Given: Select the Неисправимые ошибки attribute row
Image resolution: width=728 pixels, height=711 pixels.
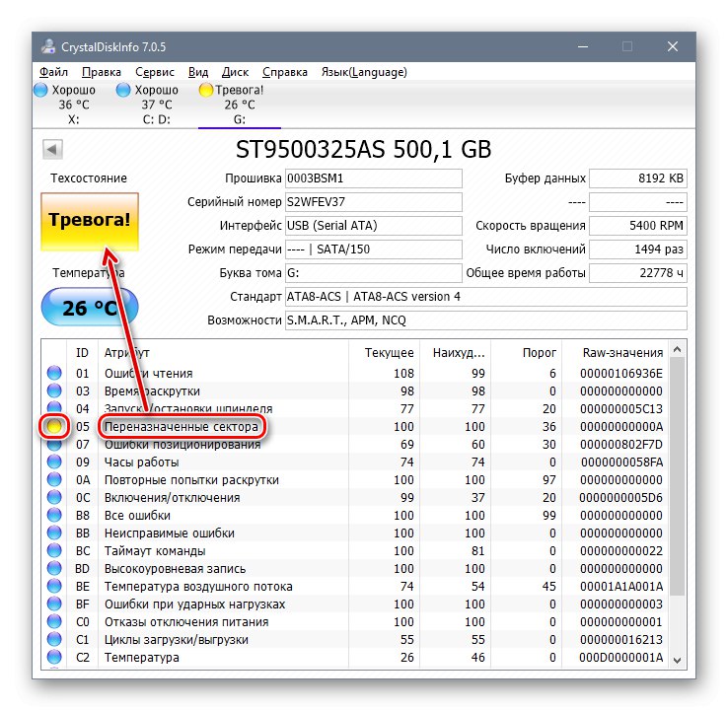Looking at the screenshot, I should click(355, 533).
